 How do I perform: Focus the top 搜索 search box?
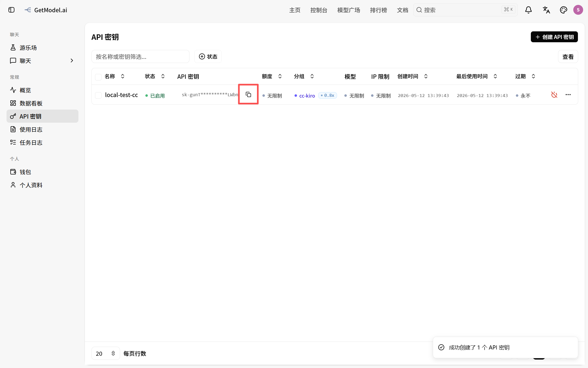(x=465, y=10)
